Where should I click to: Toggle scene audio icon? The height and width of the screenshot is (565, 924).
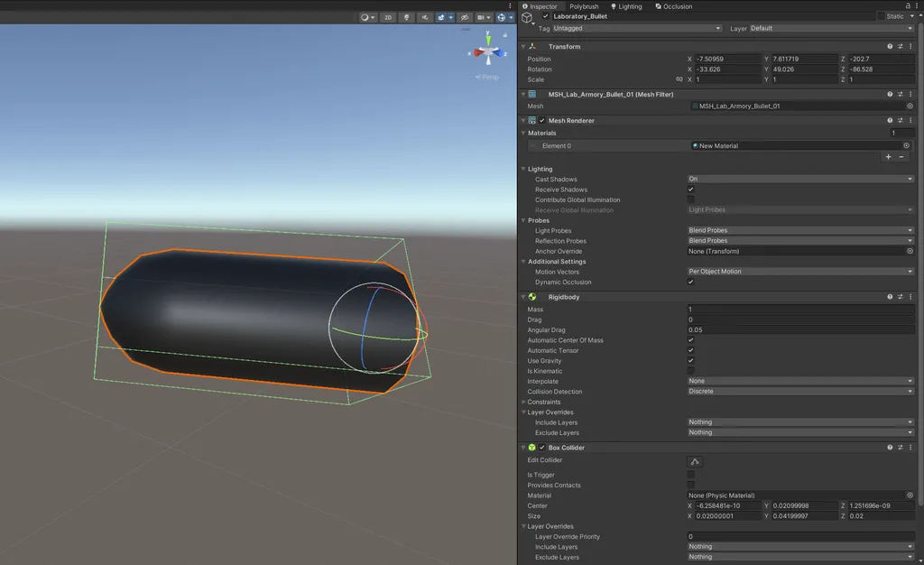coord(425,17)
